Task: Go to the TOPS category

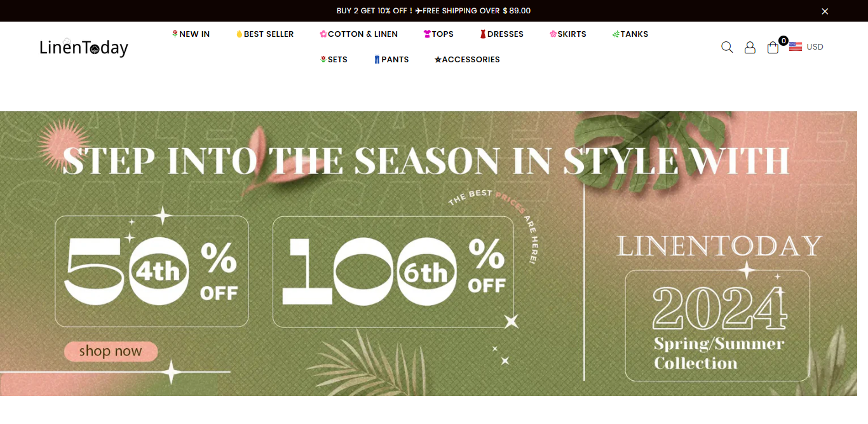Action: tap(438, 34)
